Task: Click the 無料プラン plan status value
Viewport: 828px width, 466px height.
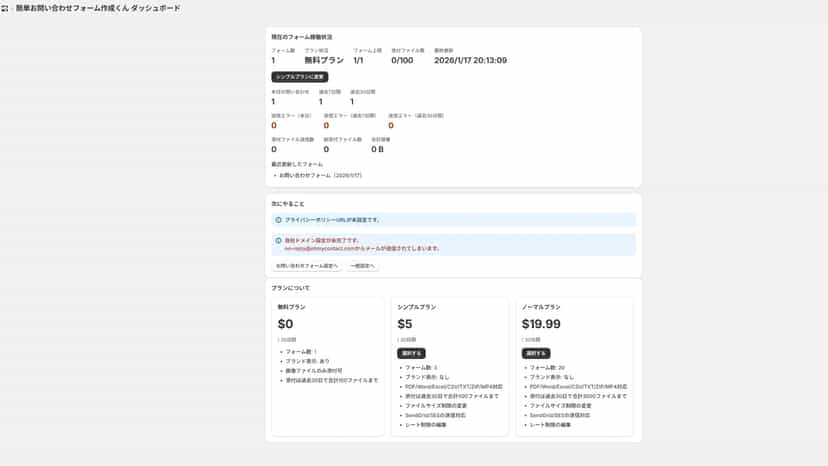Action: [324, 61]
